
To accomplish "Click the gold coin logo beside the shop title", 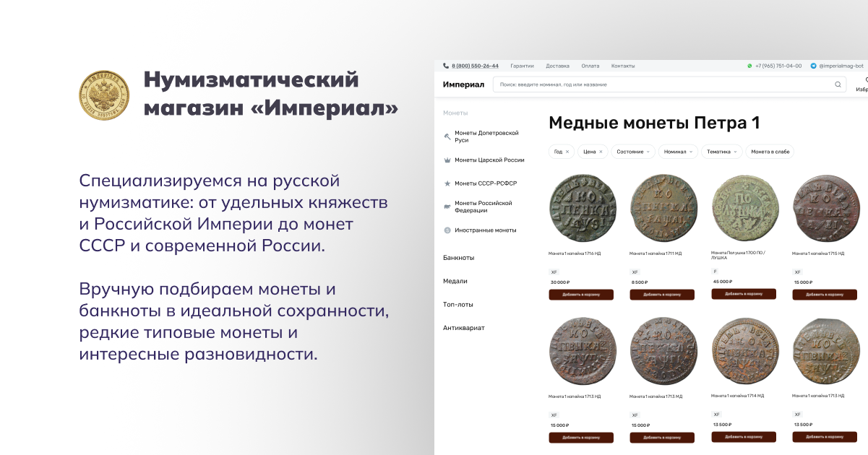I will click(104, 95).
